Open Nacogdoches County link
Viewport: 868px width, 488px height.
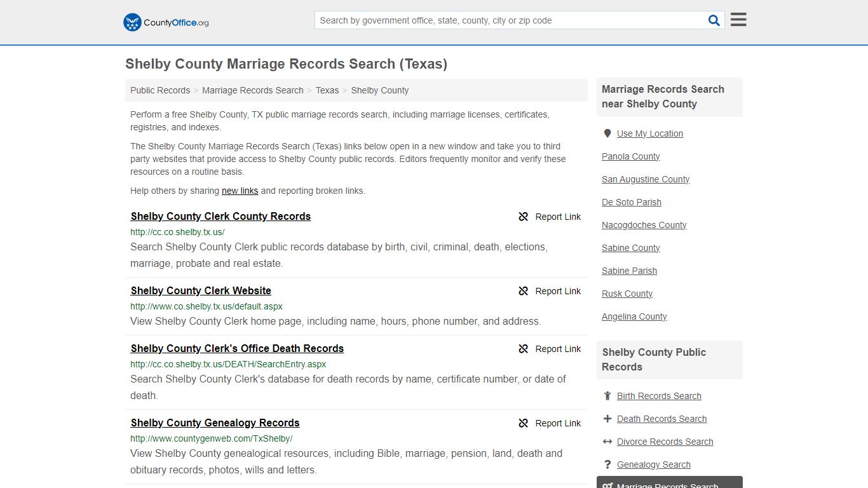coord(644,225)
